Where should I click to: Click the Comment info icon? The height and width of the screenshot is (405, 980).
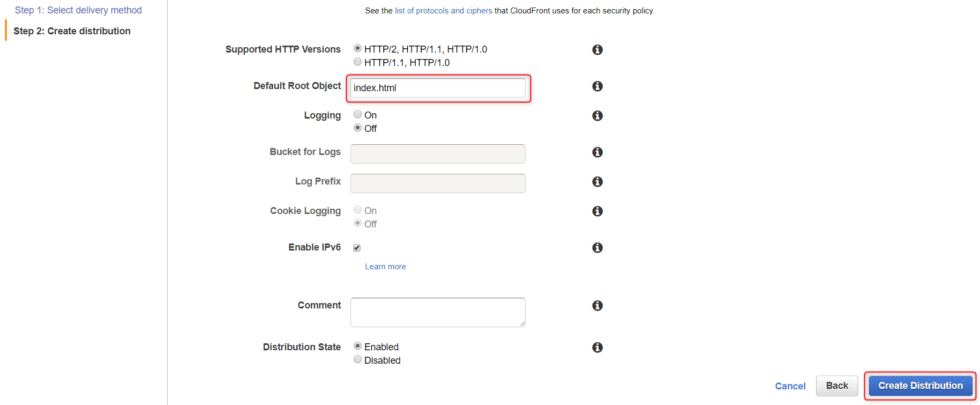pyautogui.click(x=597, y=306)
